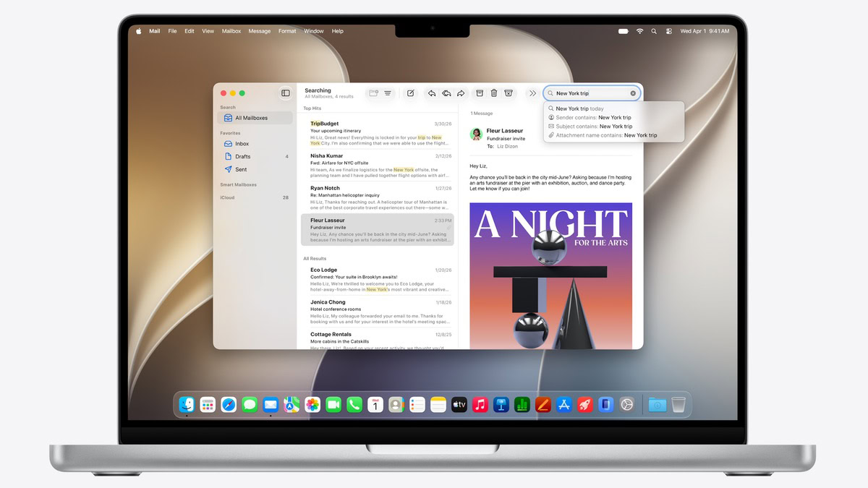Toggle the Mail sidebar visibility
This screenshot has height=488, width=868.
[286, 93]
